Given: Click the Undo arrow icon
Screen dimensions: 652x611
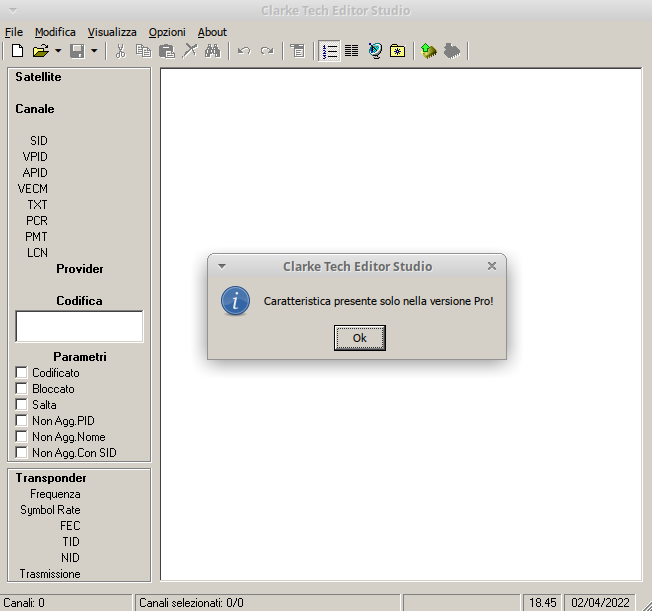Looking at the screenshot, I should click(244, 51).
